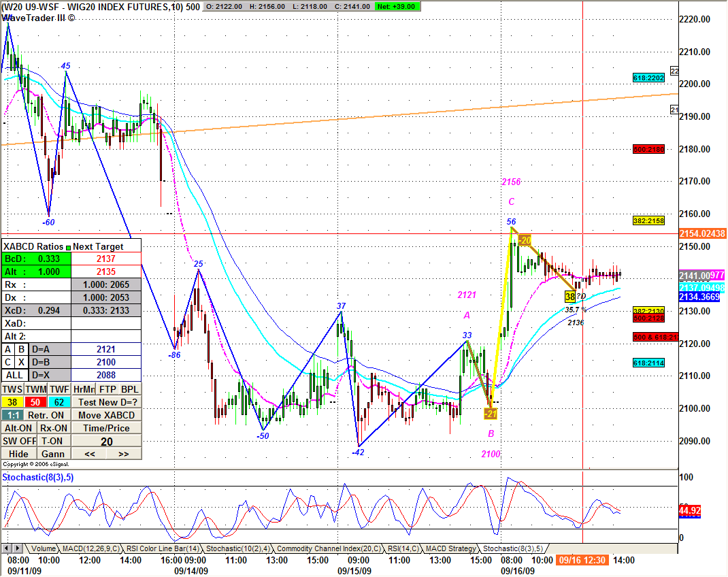Image resolution: width=728 pixels, height=577 pixels.
Task: Open Test New D=? option
Action: (x=106, y=402)
